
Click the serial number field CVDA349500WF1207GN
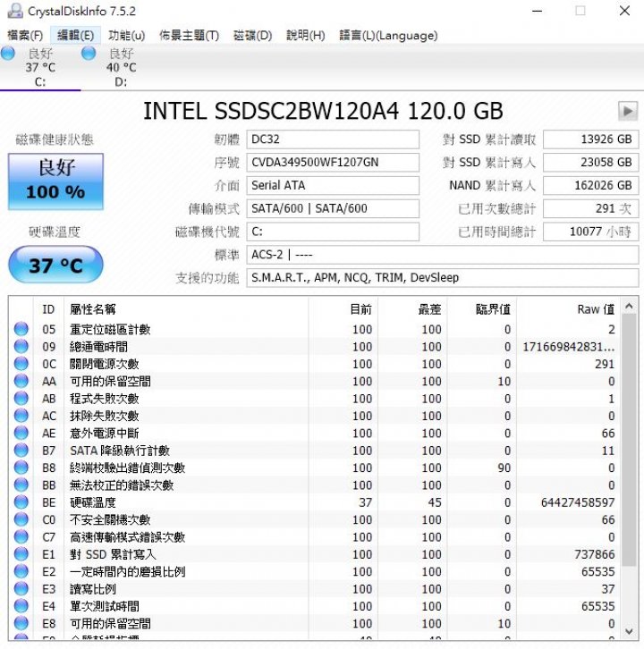click(x=333, y=163)
